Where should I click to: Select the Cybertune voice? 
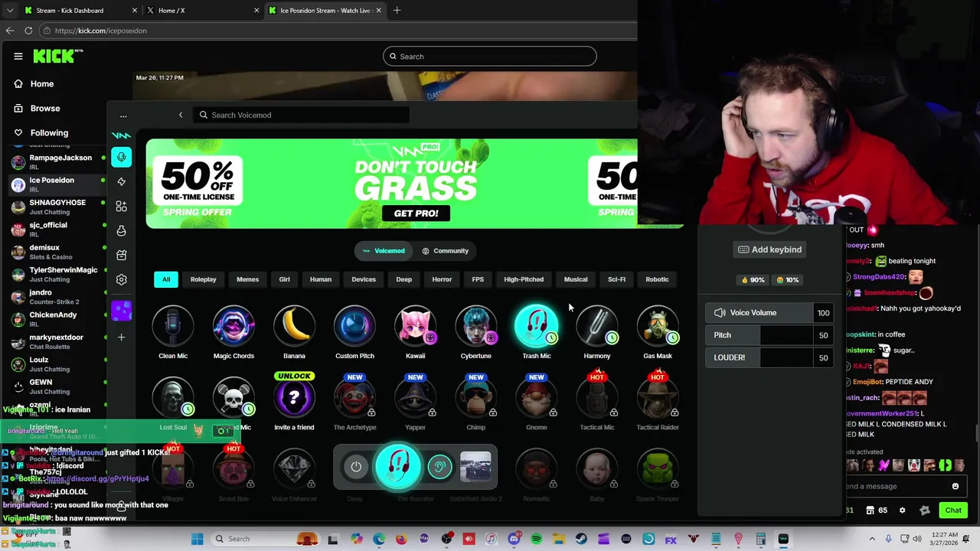click(475, 325)
